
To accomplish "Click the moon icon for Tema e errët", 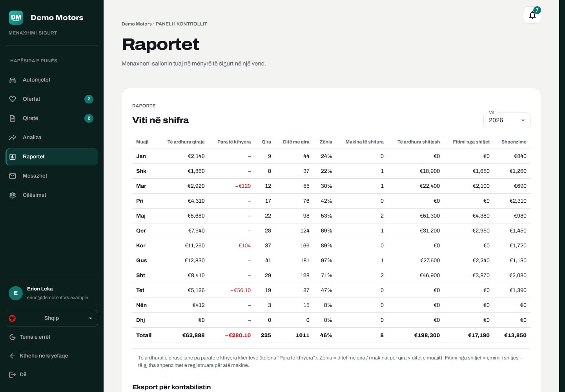I will point(13,337).
